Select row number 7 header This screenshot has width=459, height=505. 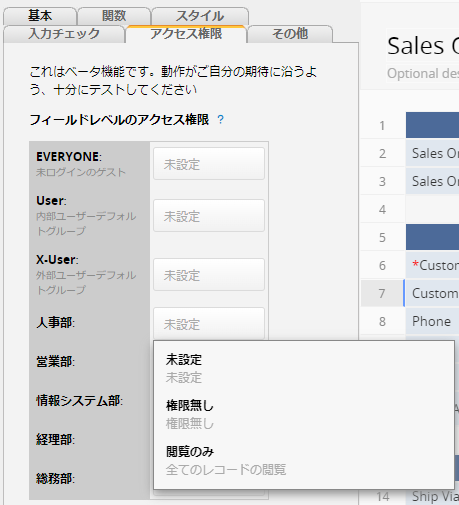[x=382, y=293]
